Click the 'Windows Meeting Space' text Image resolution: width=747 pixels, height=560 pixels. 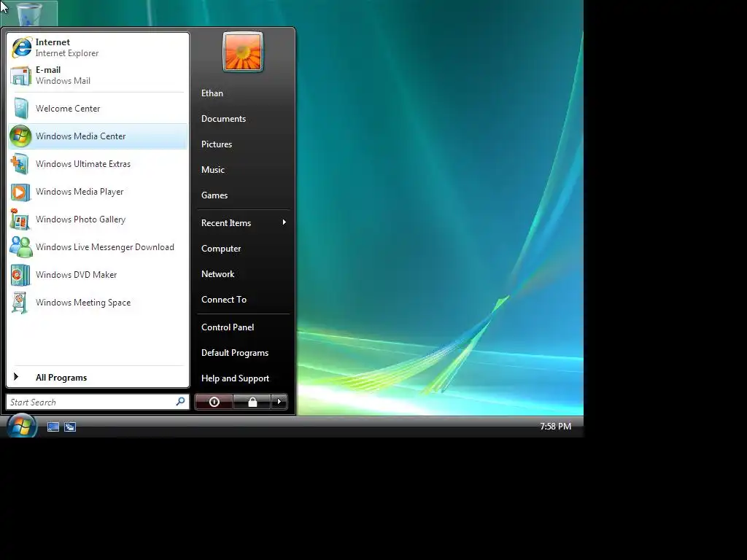[x=83, y=303]
